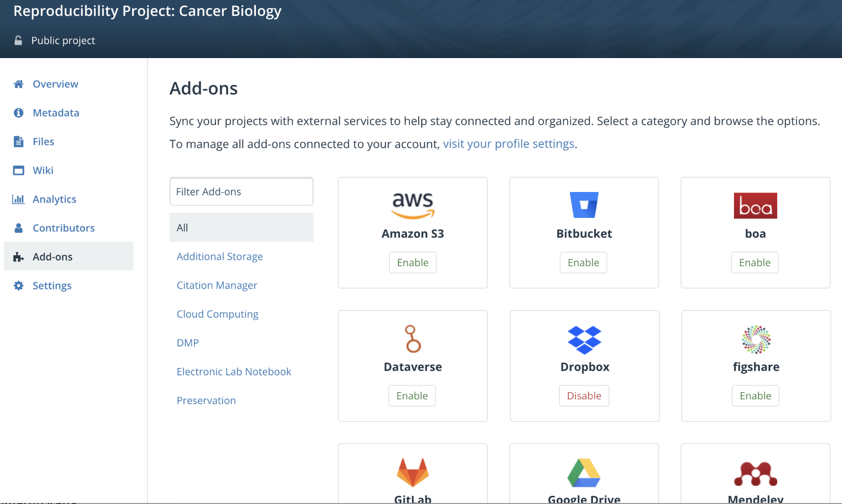Click the Add-ons page heading
Viewport: 842px width, 504px height.
(x=204, y=88)
